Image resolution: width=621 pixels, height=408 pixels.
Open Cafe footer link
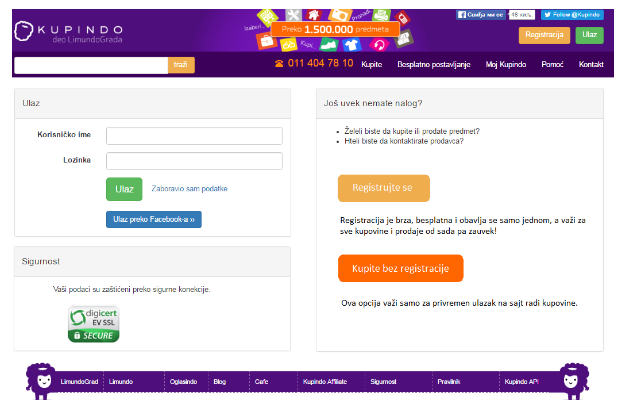(x=261, y=381)
